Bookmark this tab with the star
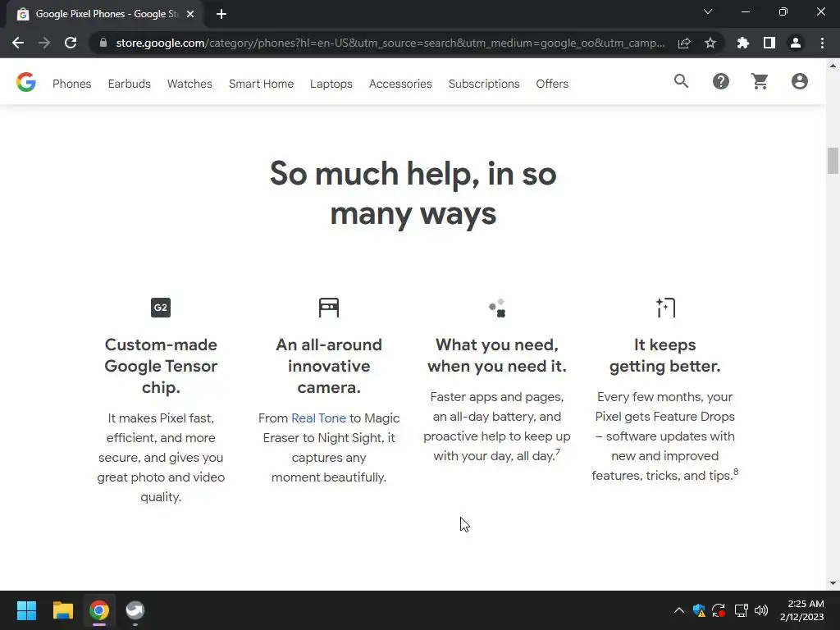840x630 pixels. pos(710,43)
